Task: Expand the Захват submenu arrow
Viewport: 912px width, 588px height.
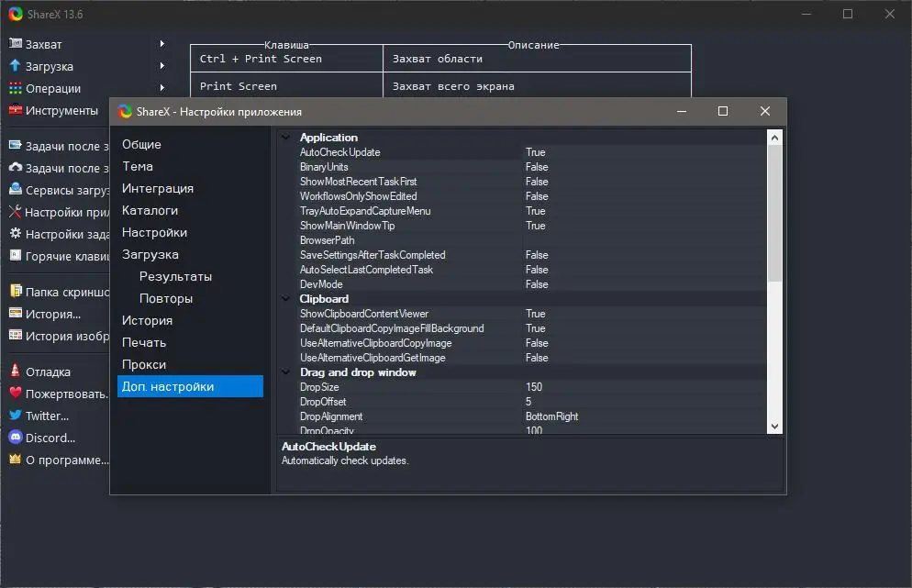Action: click(161, 44)
